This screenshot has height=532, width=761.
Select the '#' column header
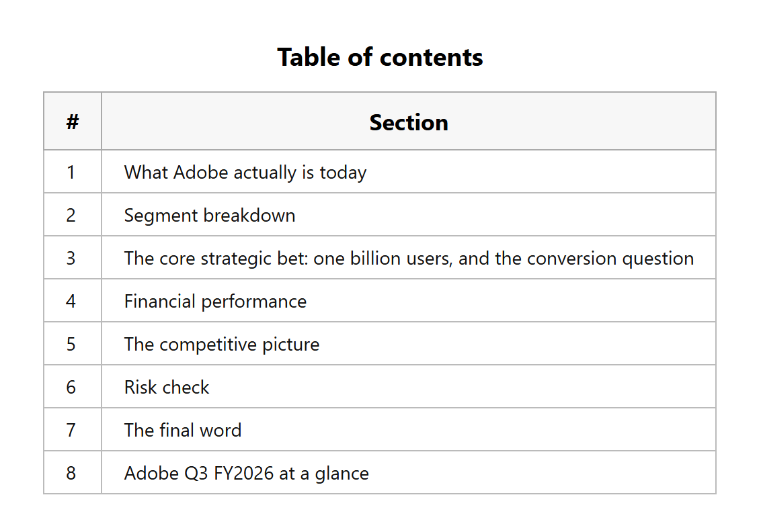73,121
